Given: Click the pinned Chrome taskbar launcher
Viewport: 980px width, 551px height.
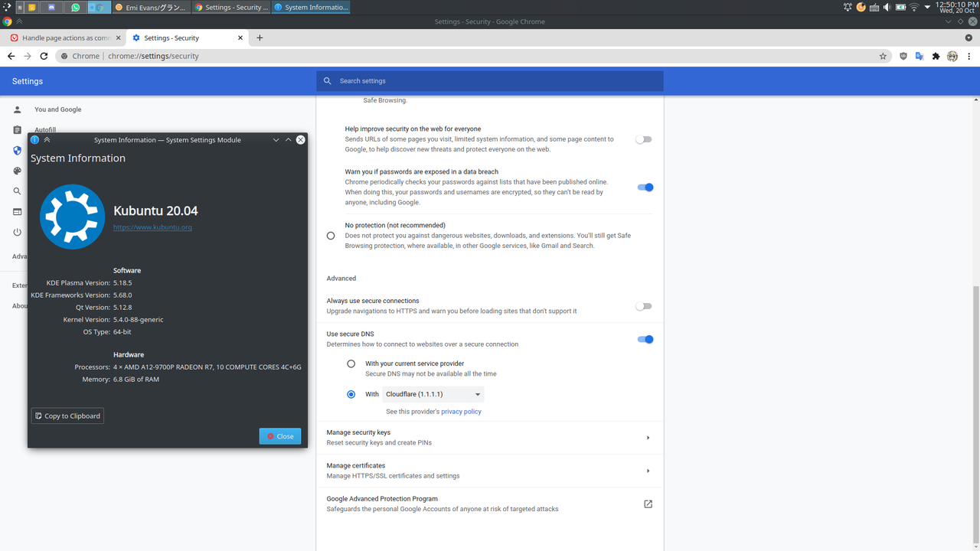Looking at the screenshot, I should pos(99,7).
